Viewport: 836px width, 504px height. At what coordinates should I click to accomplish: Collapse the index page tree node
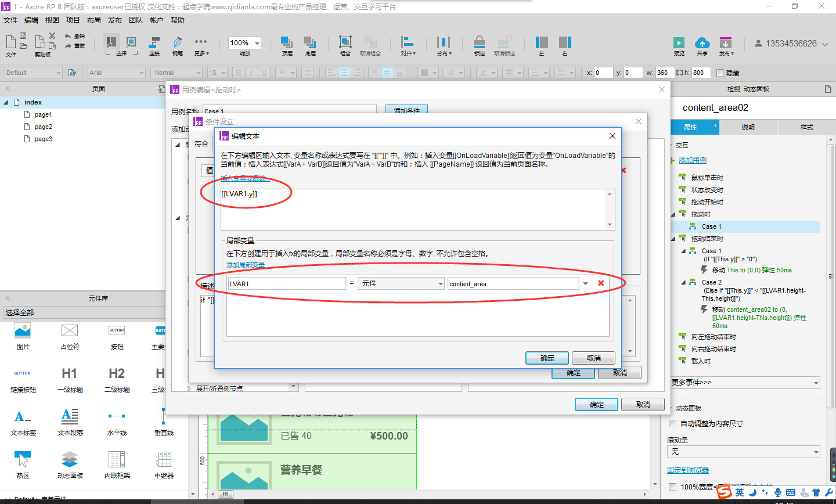[x=6, y=102]
